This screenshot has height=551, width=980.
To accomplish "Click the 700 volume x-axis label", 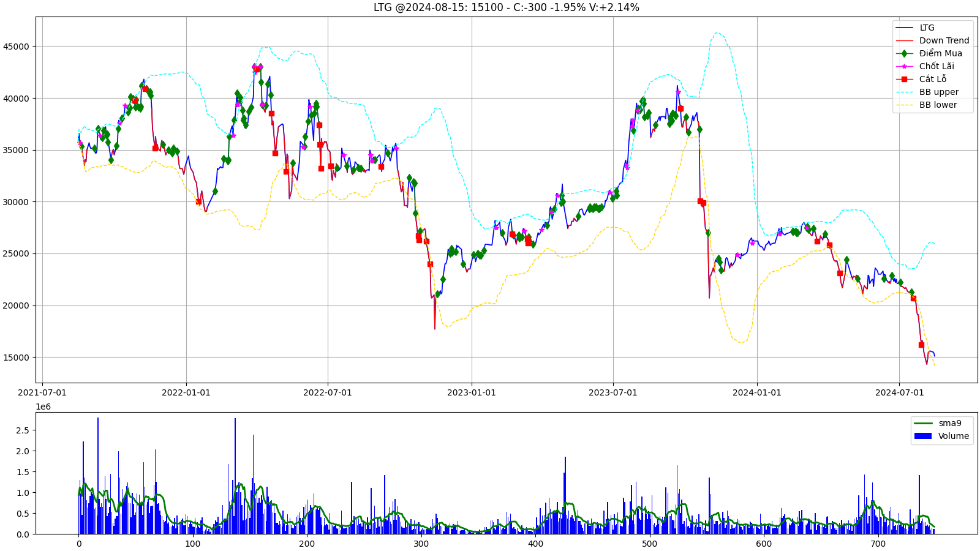I will tap(878, 544).
